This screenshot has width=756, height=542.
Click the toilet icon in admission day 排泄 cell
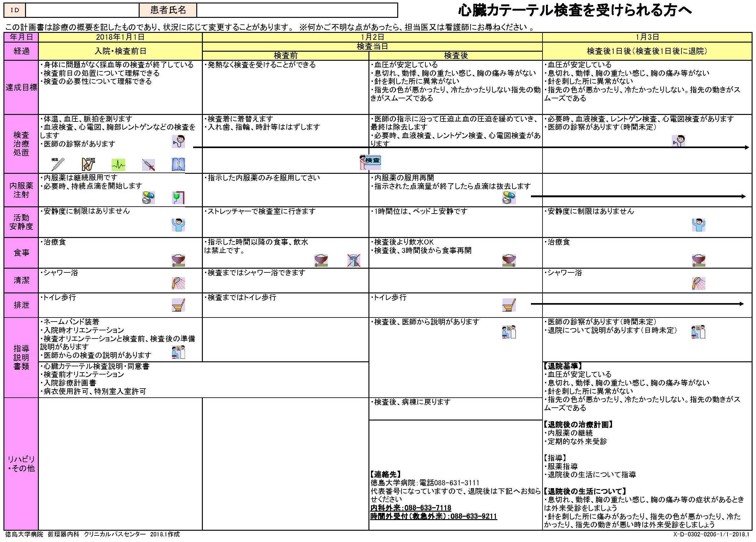178,305
